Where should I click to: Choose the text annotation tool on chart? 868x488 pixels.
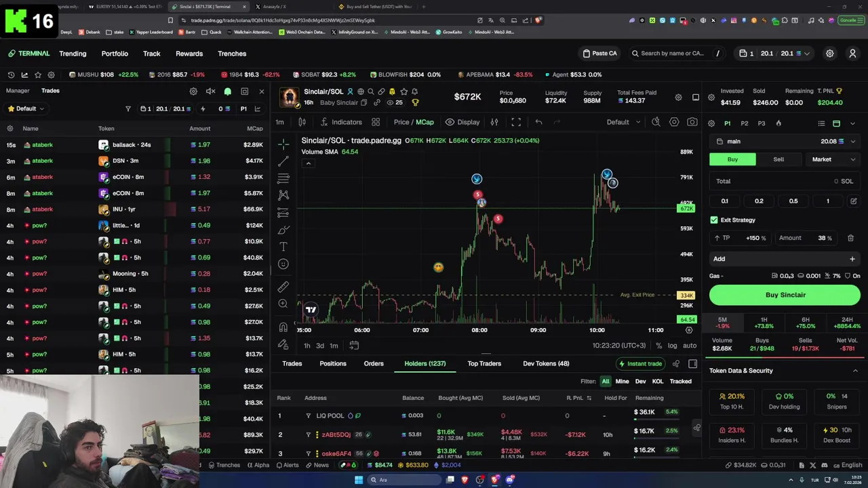[283, 246]
